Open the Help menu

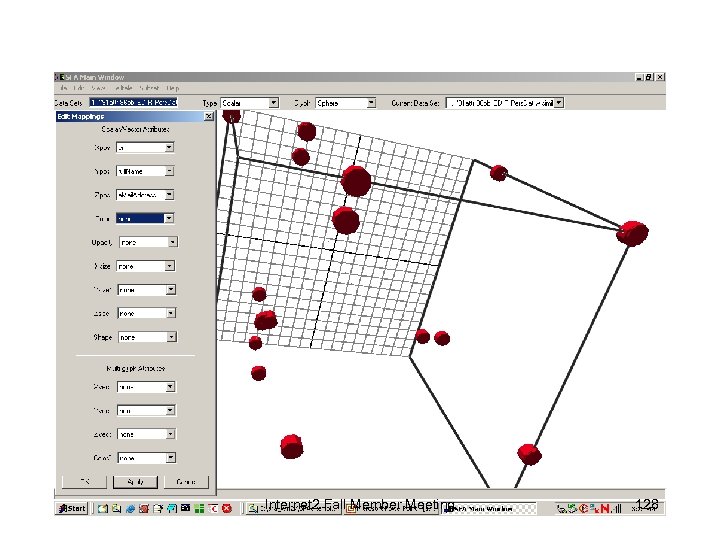pyautogui.click(x=173, y=88)
